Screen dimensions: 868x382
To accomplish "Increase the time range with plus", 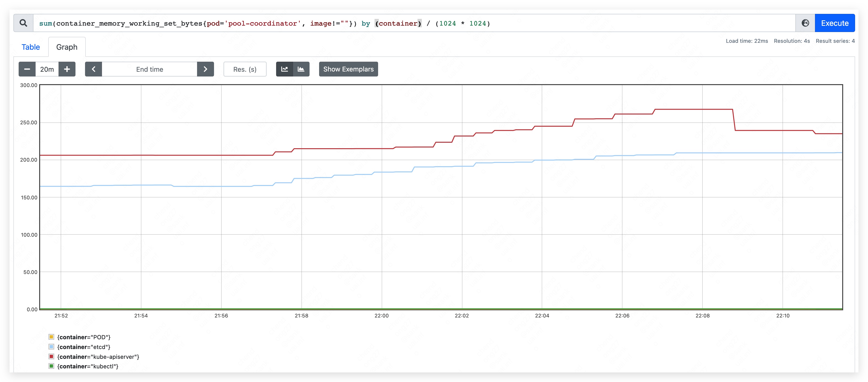I will 67,69.
